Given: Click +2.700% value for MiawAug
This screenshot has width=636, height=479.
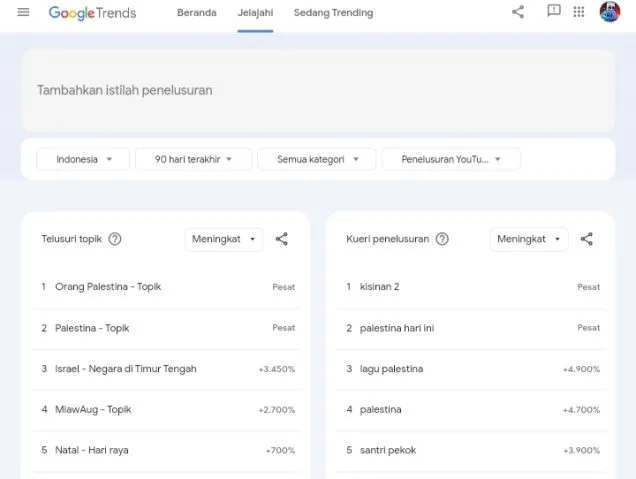Looking at the screenshot, I should pos(277,410).
